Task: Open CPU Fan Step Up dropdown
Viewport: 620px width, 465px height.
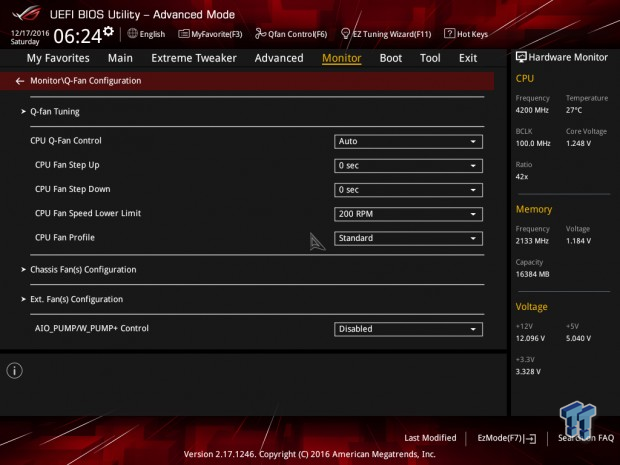Action: (x=408, y=166)
